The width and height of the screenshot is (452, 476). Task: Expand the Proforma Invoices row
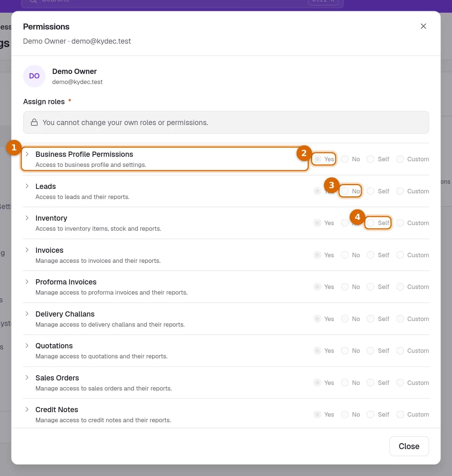pos(27,282)
